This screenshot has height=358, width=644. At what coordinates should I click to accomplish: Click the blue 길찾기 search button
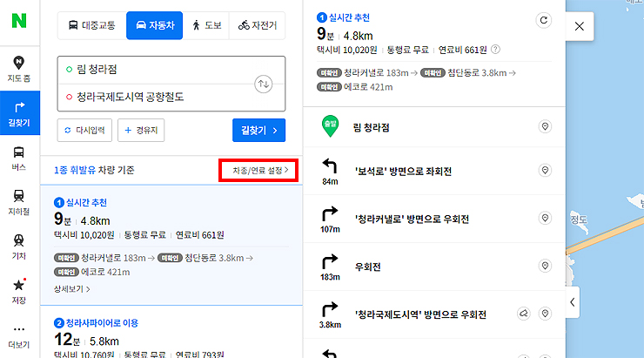pyautogui.click(x=258, y=131)
